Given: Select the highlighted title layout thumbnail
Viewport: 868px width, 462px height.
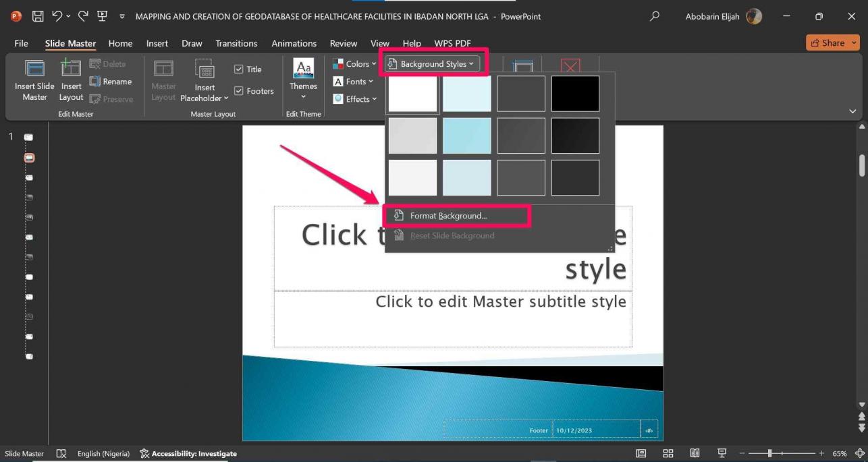Looking at the screenshot, I should [x=29, y=158].
